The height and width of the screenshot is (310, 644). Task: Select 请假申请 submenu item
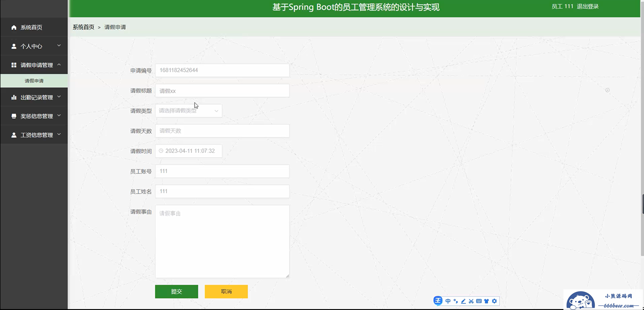coord(34,81)
